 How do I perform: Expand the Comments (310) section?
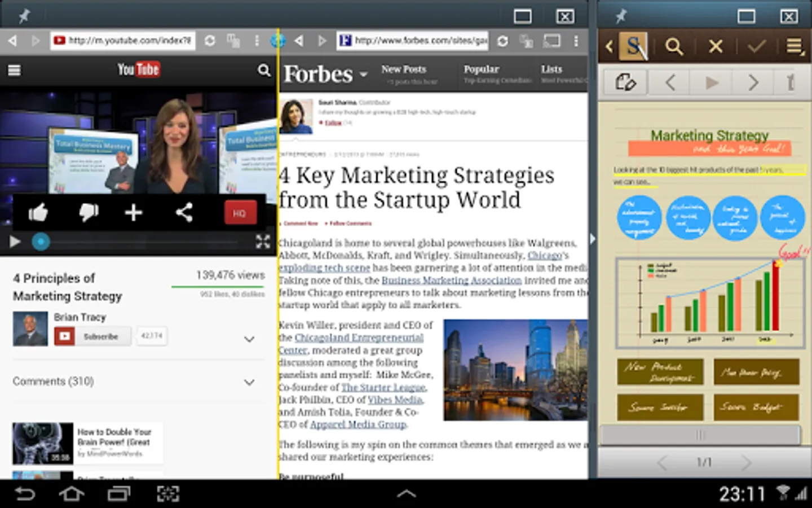click(x=249, y=382)
